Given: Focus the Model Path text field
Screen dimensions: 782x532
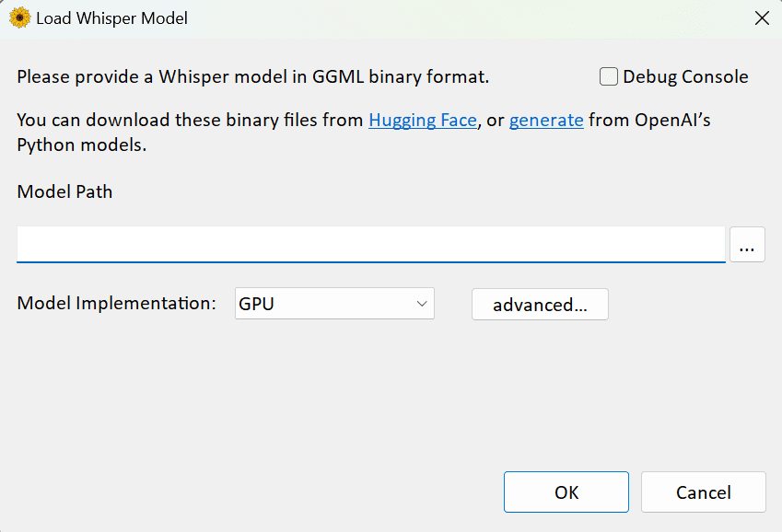Looking at the screenshot, I should pos(370,245).
